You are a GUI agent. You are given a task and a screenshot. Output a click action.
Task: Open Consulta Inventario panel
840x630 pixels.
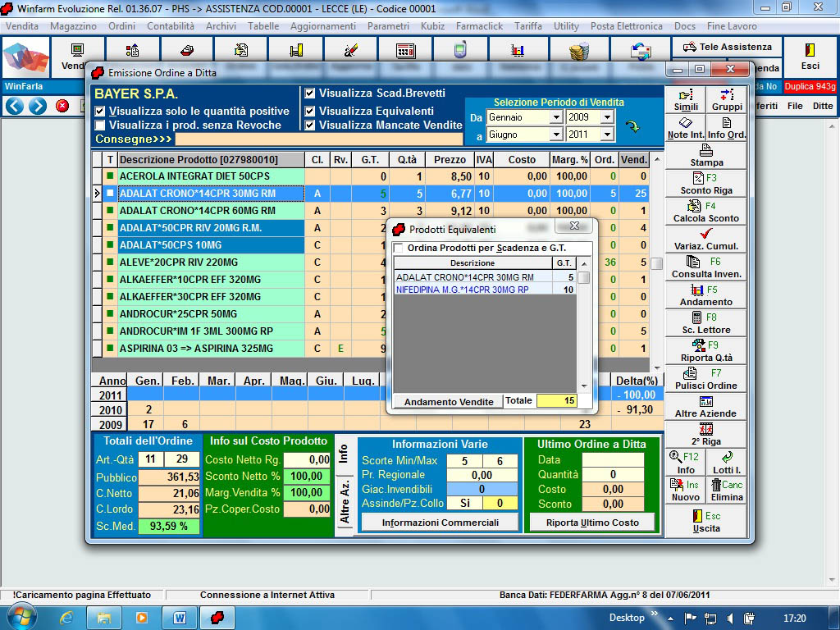706,267
